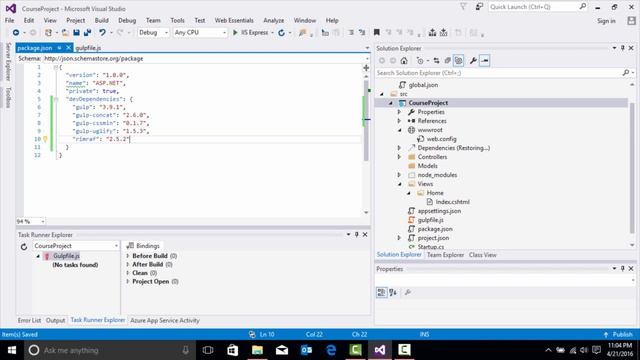Click the Open File folder icon
640x360 pixels.
click(x=65, y=33)
